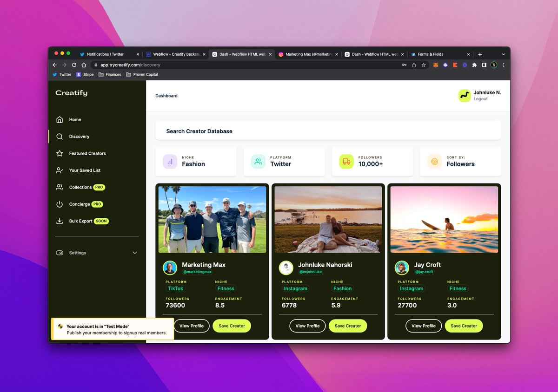This screenshot has height=392, width=558.
Task: Switch to the Forms & Fields tab
Action: pos(440,54)
